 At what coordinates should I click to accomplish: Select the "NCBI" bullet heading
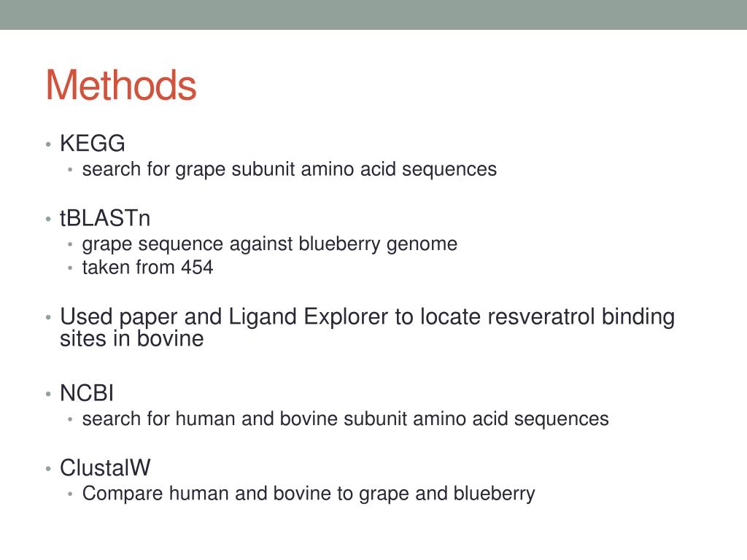click(87, 393)
